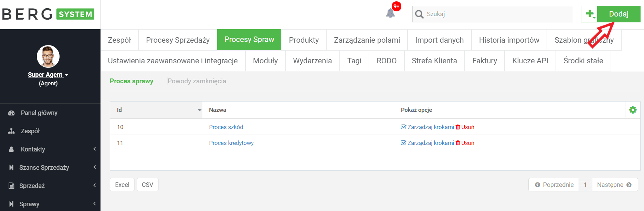
Task: Click the BERG SYSTEM logo
Action: tap(48, 14)
